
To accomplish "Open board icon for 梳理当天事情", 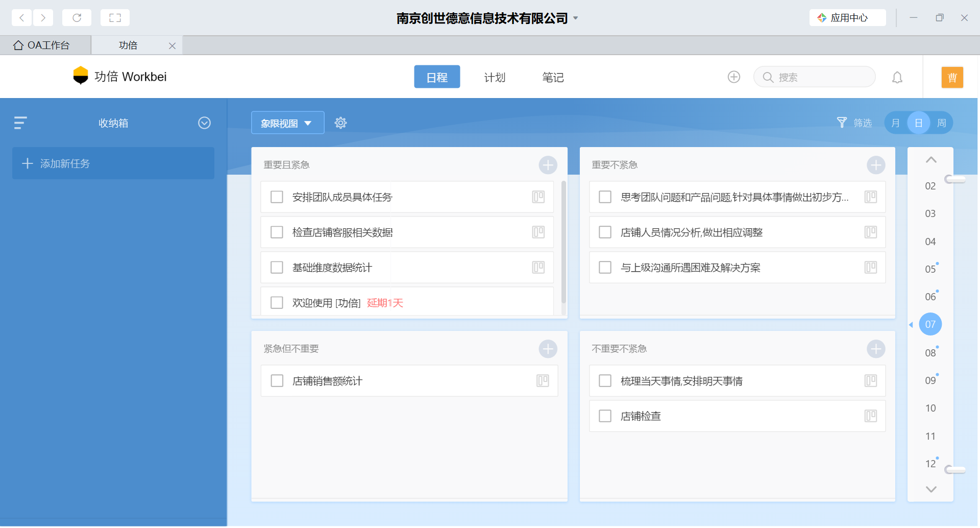I will click(871, 381).
